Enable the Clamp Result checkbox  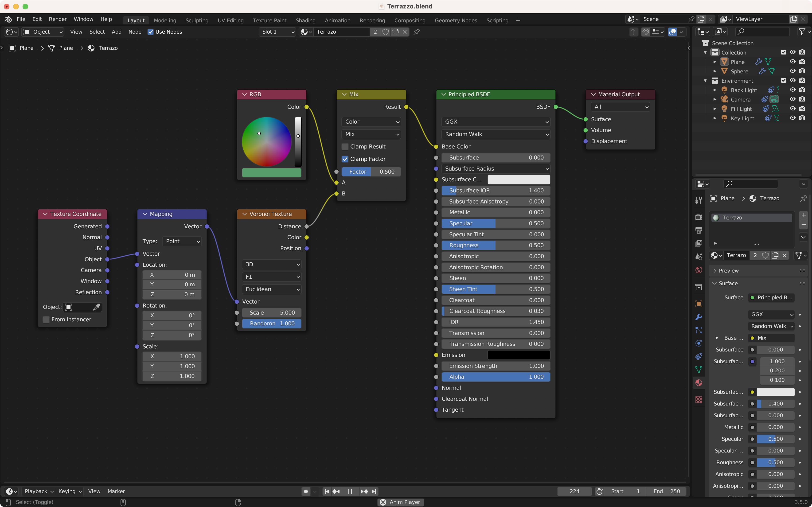coord(345,147)
